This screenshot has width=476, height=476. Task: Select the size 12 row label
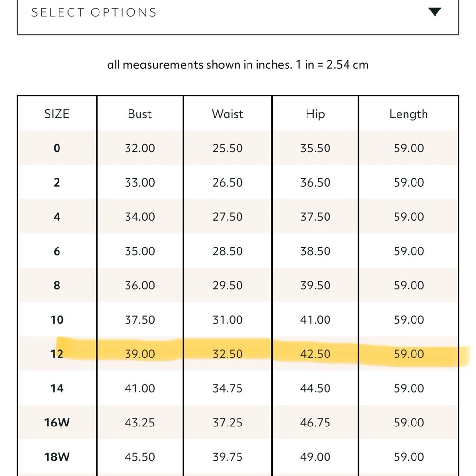point(57,354)
